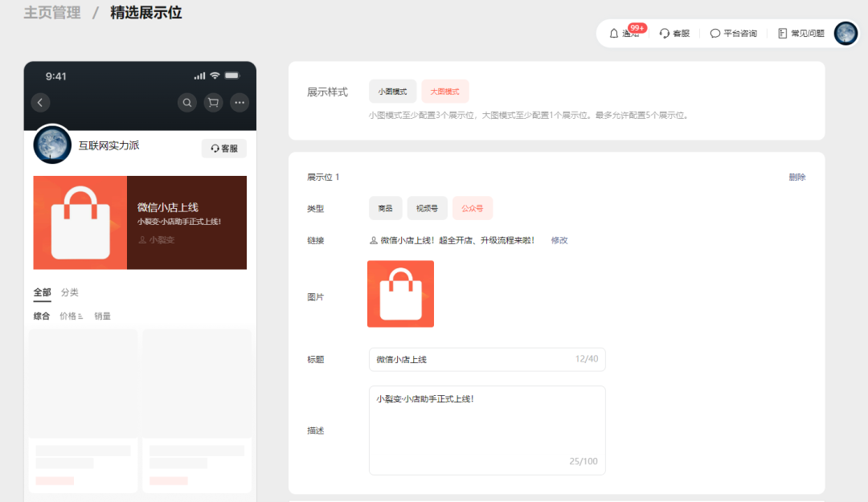The width and height of the screenshot is (868, 502).
Task: Switch to 分类 tab in preview
Action: tap(70, 292)
